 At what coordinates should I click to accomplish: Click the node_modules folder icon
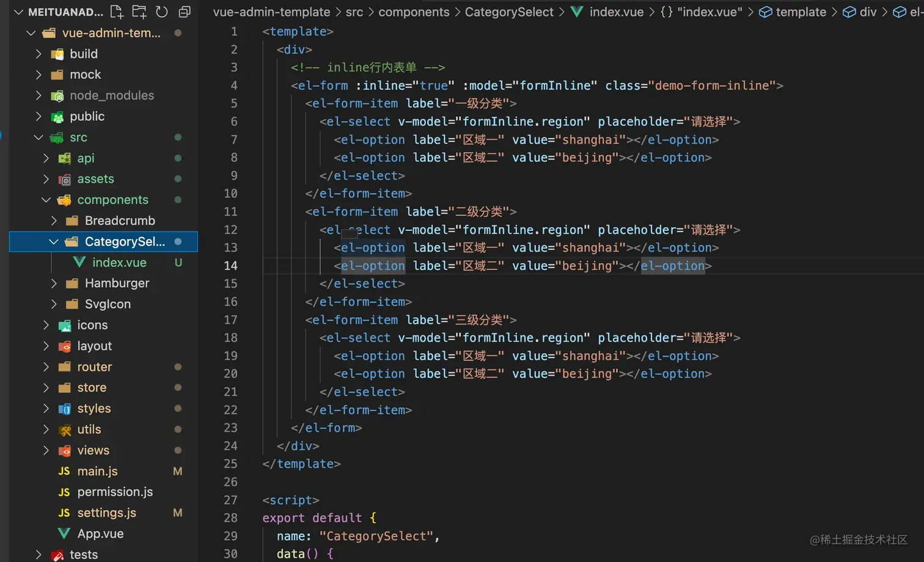(57, 95)
